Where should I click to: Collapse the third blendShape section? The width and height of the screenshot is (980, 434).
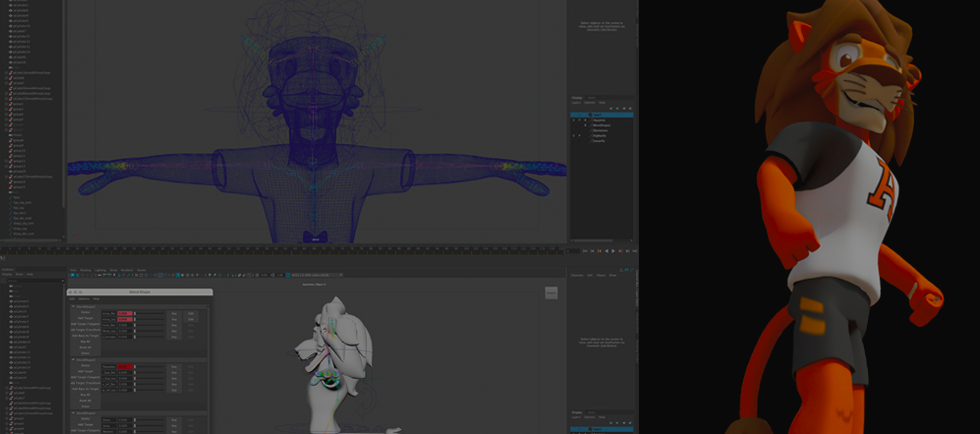[x=73, y=413]
